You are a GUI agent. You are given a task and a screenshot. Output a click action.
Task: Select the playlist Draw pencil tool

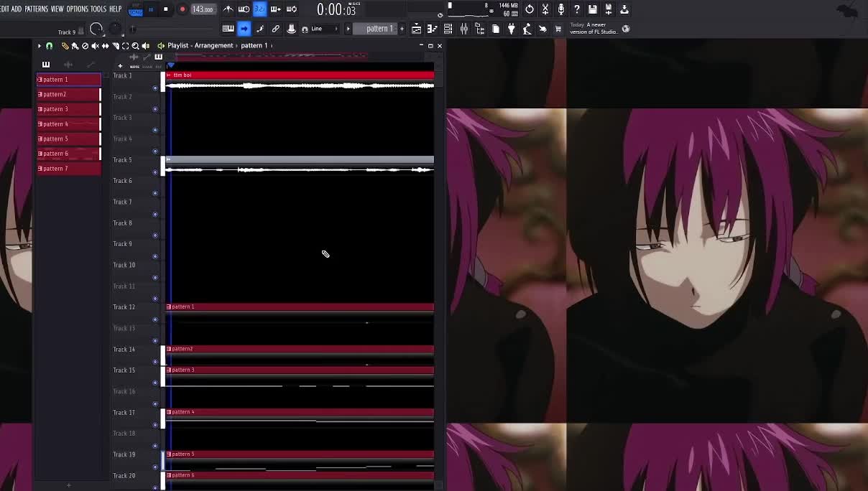pos(65,46)
